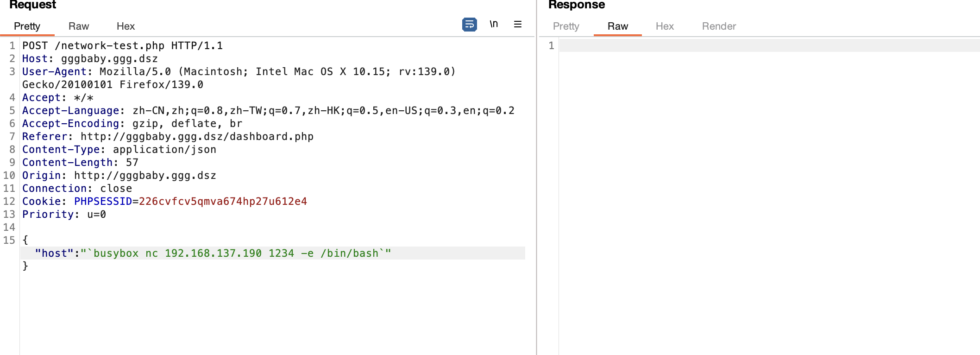Click the Origin header line
Image resolution: width=980 pixels, height=355 pixels.
(119, 175)
